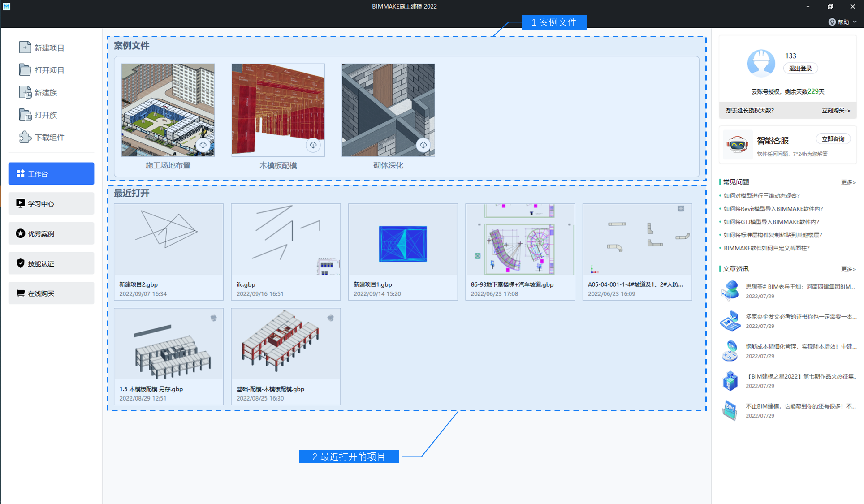
Task: Open 1.5 木模板配模 另存.gbp recent file
Action: tap(168, 357)
